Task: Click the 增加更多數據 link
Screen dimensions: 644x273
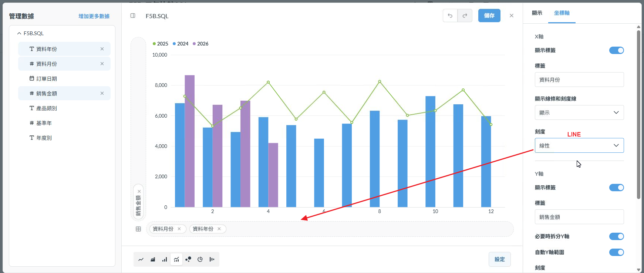Action: (x=94, y=16)
